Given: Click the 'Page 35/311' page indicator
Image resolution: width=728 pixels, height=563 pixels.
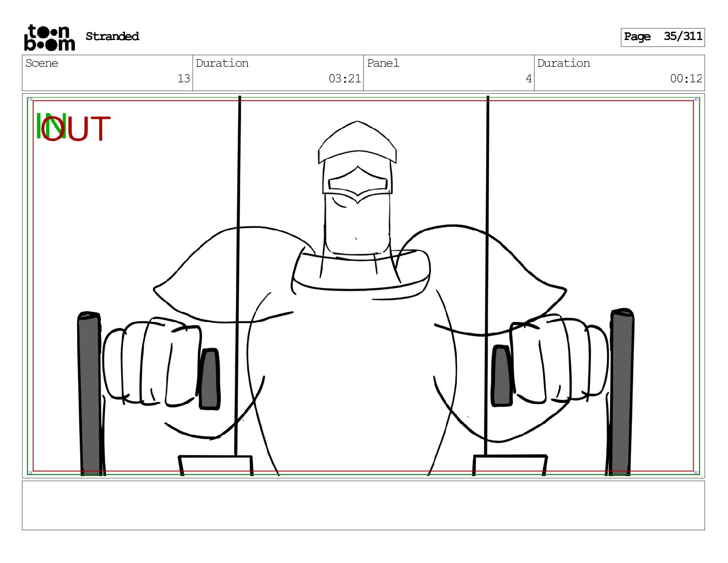Looking at the screenshot, I should click(663, 37).
